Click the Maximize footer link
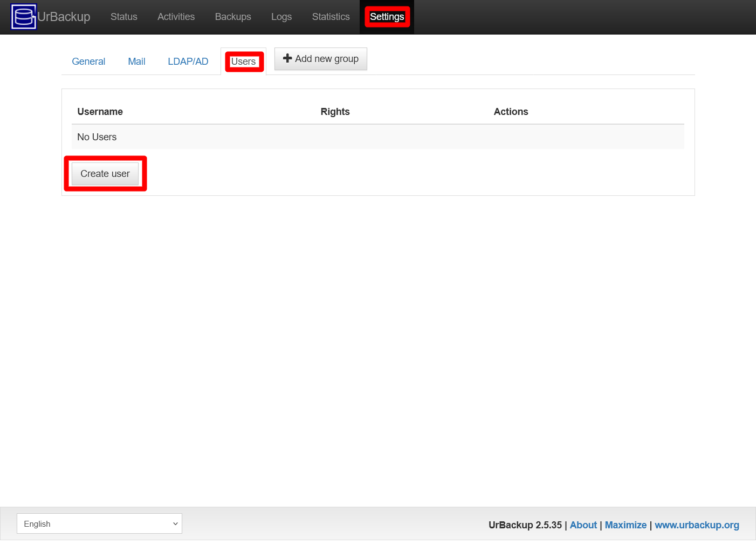Viewport: 756px width, 544px height. [626, 525]
